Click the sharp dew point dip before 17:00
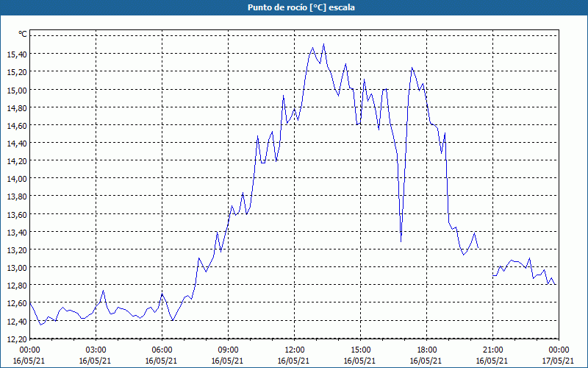 401,241
